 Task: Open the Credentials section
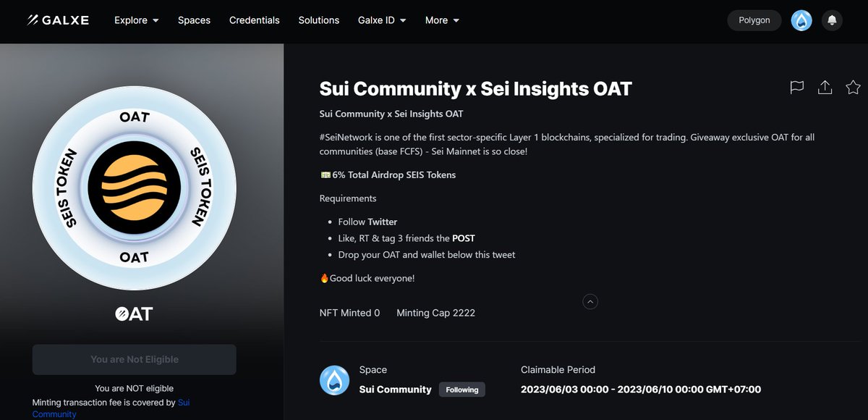tap(254, 20)
